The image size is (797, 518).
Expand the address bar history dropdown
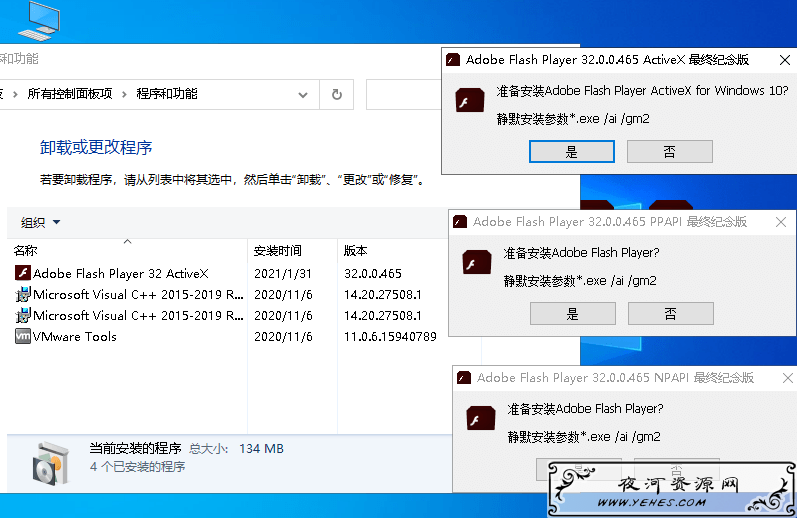[303, 95]
